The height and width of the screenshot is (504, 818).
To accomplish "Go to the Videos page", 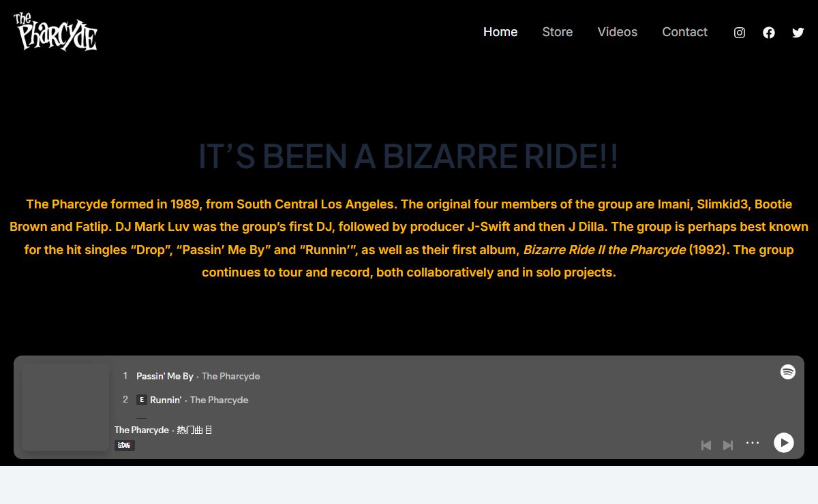I will point(618,32).
